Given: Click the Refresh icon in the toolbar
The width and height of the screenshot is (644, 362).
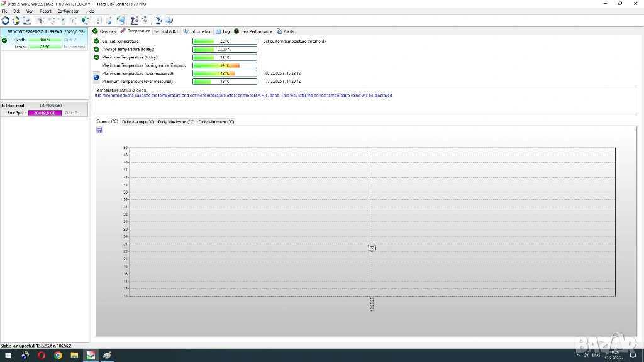Looking at the screenshot, I should click(6, 21).
